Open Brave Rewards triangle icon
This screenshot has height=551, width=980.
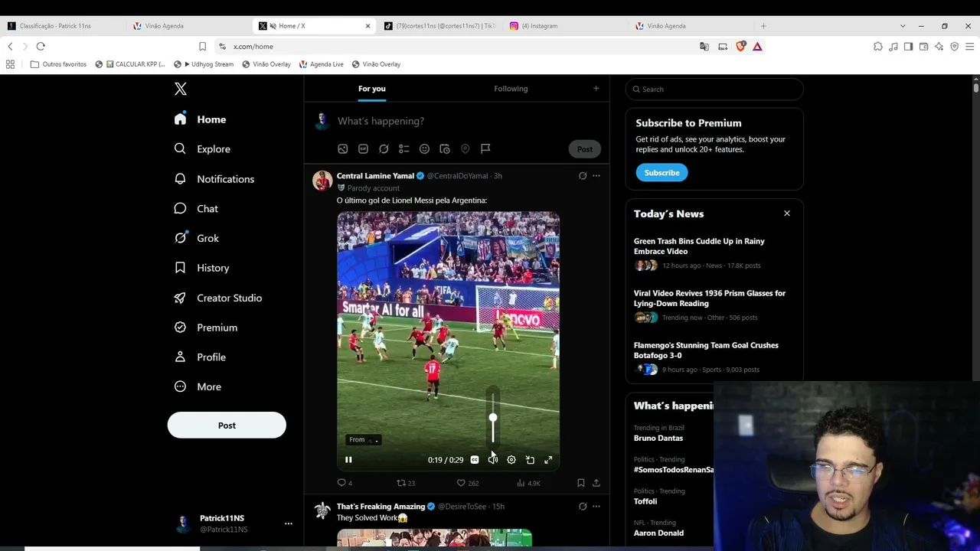[757, 47]
